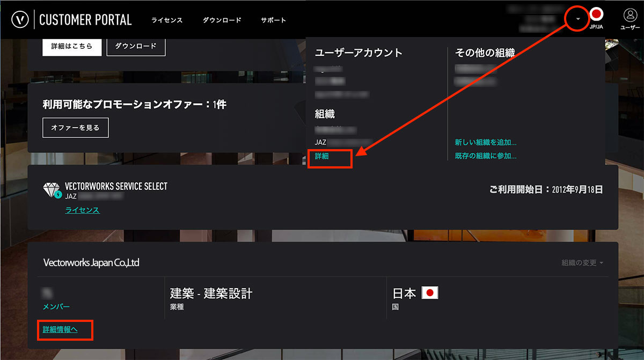This screenshot has width=644, height=360.
Task: Click the Vectorworks Japan Co.,Ltd organization name
Action: [x=91, y=263]
